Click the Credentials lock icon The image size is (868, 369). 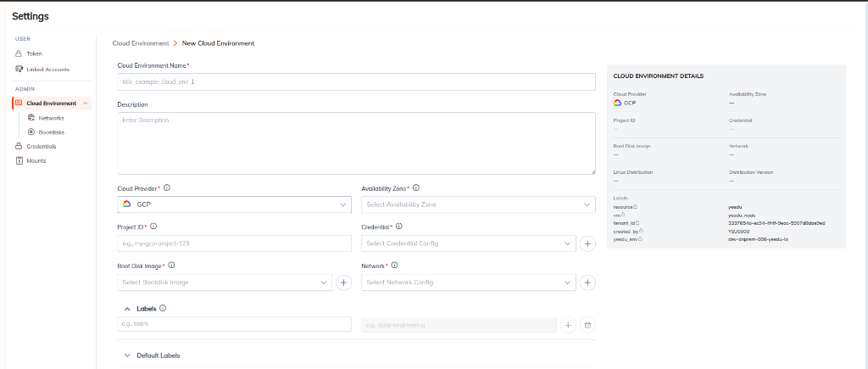pos(19,146)
